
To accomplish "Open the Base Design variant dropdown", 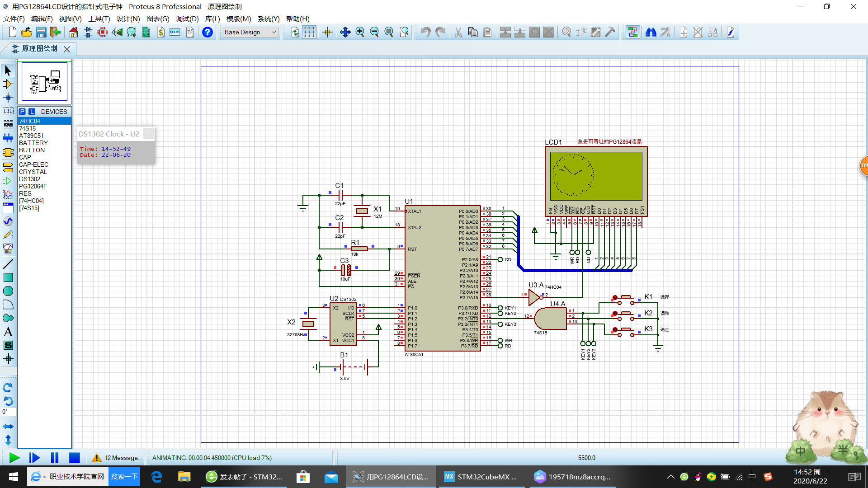I will click(x=250, y=32).
